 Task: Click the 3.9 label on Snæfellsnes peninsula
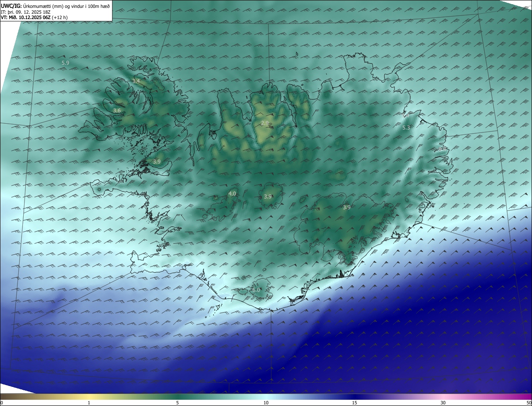pos(157,161)
